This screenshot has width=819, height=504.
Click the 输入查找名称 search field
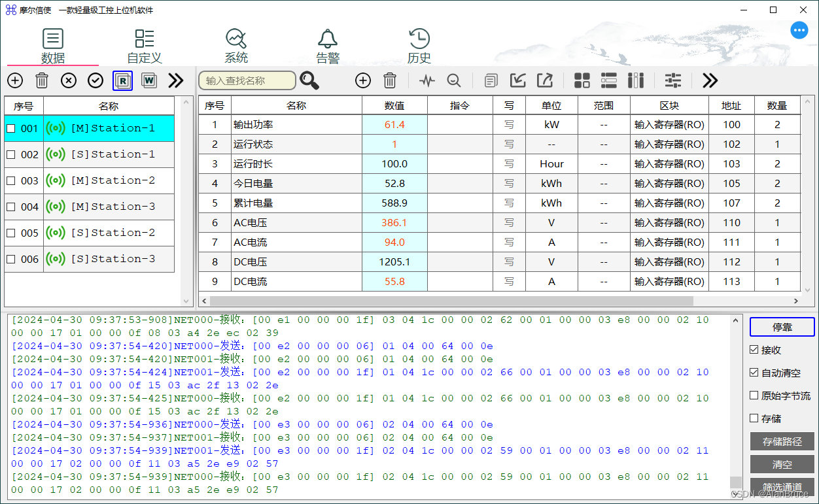click(247, 80)
